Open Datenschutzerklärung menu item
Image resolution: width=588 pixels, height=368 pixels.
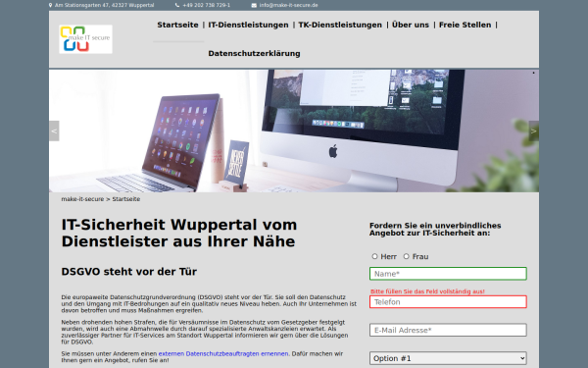pyautogui.click(x=254, y=53)
